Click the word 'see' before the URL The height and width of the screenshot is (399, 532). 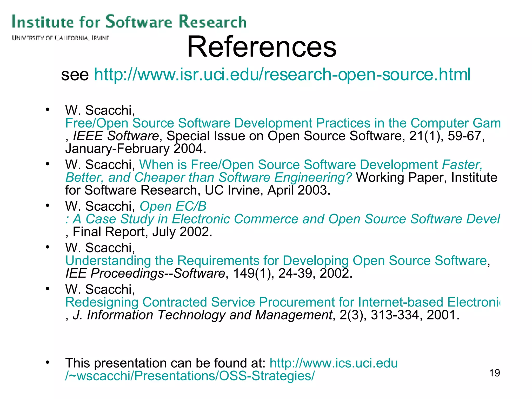pyautogui.click(x=75, y=75)
